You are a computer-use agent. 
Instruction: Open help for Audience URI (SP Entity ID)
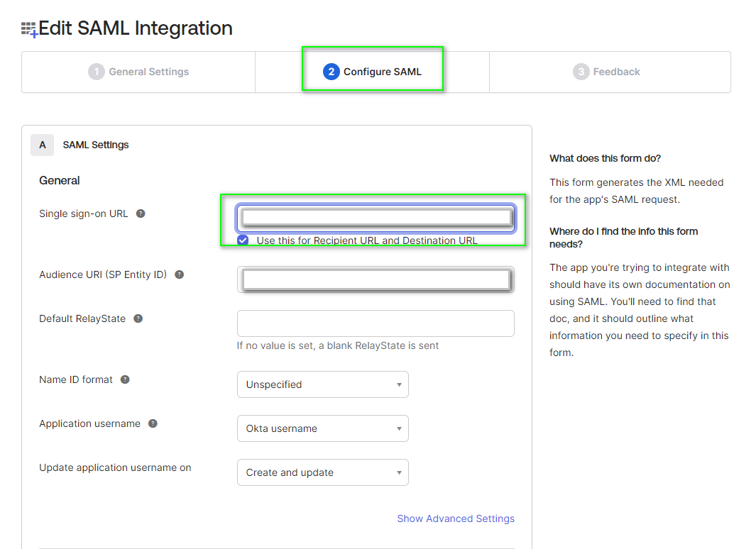[180, 274]
